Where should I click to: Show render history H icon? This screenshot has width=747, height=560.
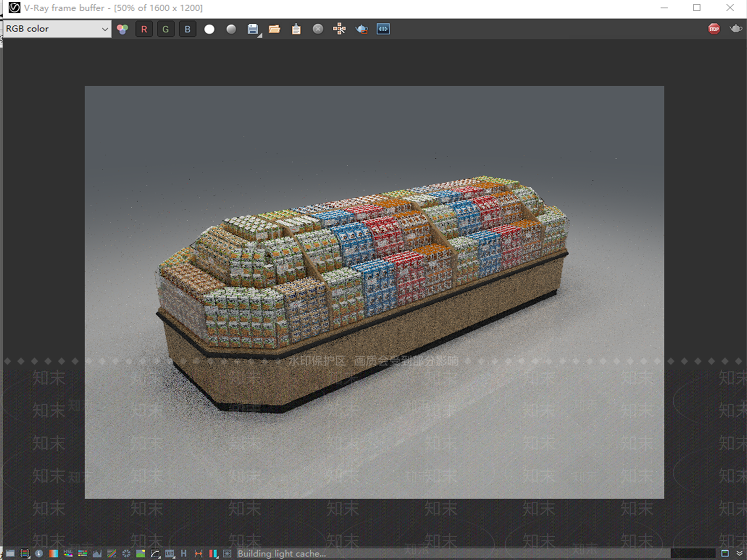click(x=183, y=553)
